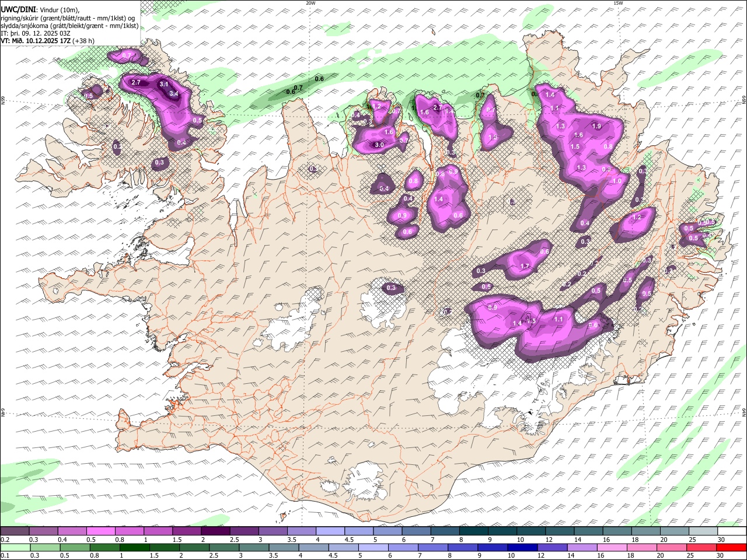Pick the gray-purple 0.2 swatch on snow scale
The image size is (747, 560).
15,531
